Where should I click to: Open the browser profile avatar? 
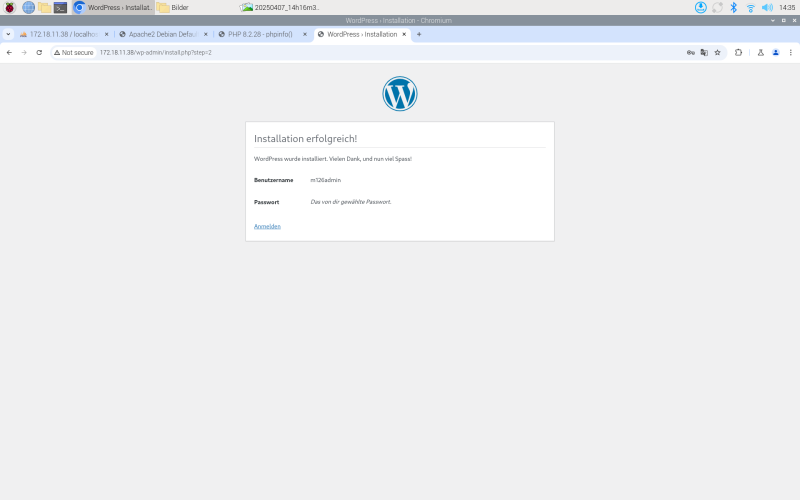pyautogui.click(x=776, y=53)
